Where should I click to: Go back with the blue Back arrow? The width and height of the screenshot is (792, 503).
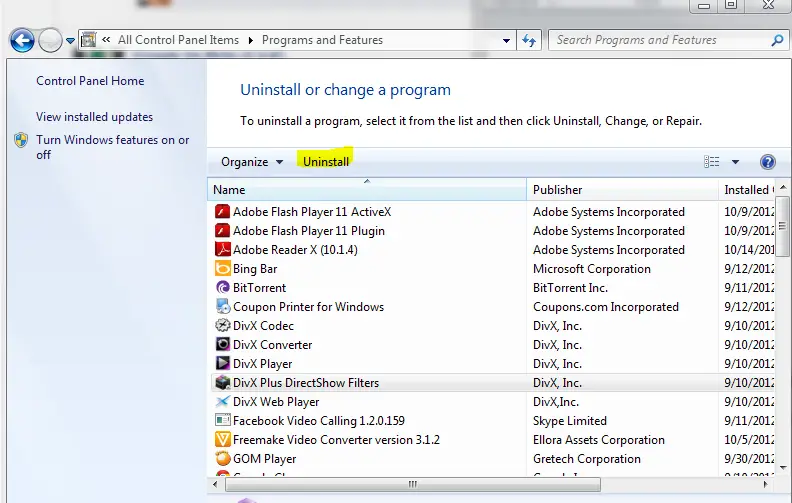coord(22,40)
